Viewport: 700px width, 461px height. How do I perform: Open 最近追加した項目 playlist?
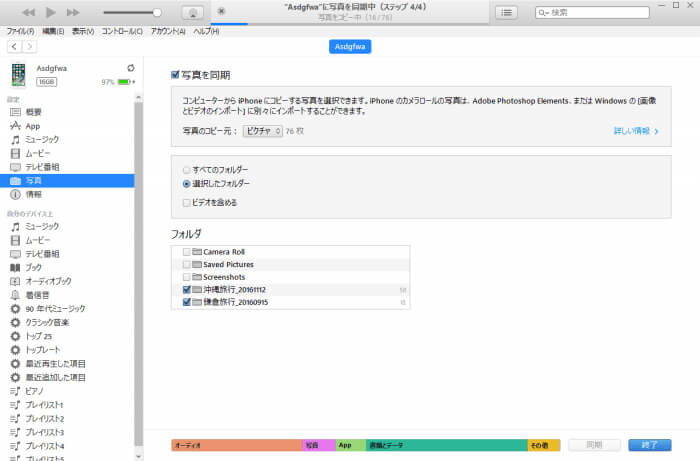(x=67, y=378)
